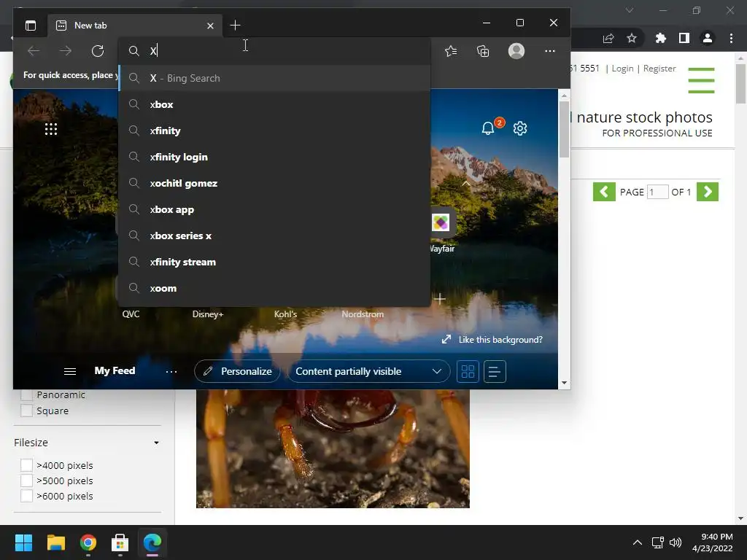The height and width of the screenshot is (560, 747).
Task: Open green hamburger menu on website
Action: tap(701, 80)
